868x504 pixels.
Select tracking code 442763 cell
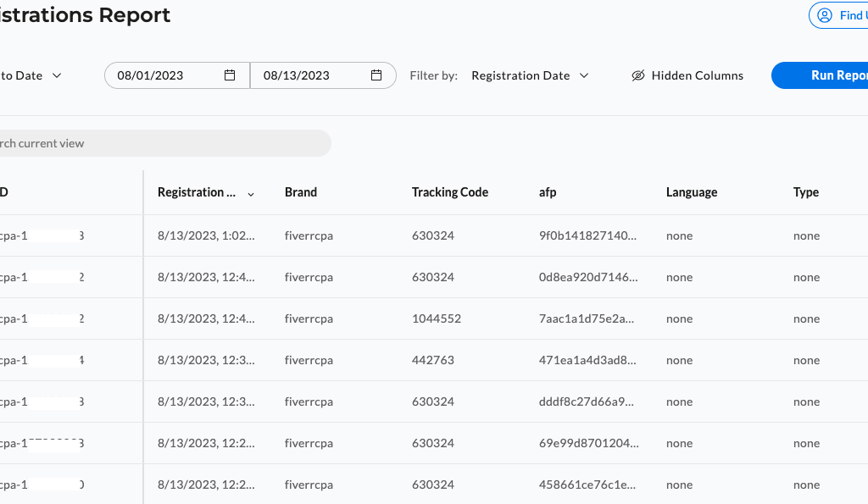pos(433,360)
